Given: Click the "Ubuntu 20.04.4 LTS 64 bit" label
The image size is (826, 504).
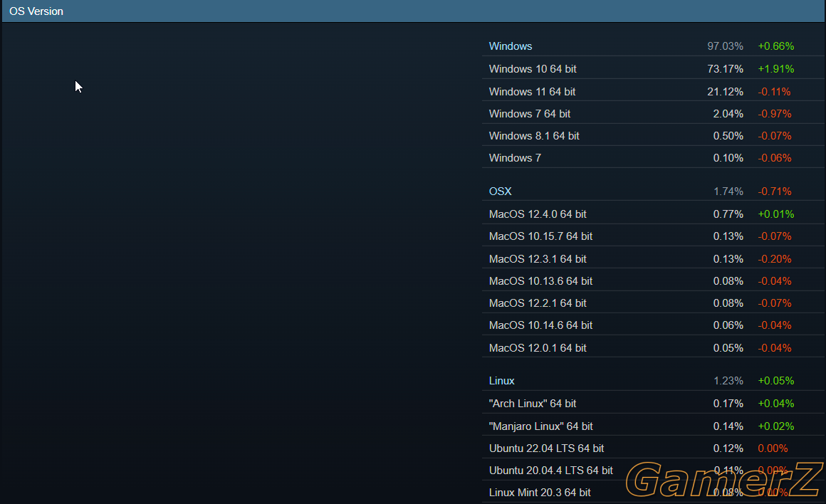Looking at the screenshot, I should coord(550,471).
